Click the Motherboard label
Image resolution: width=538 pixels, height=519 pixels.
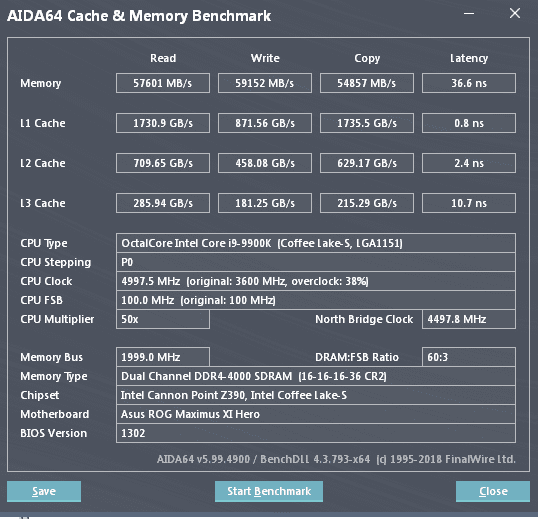click(55, 414)
